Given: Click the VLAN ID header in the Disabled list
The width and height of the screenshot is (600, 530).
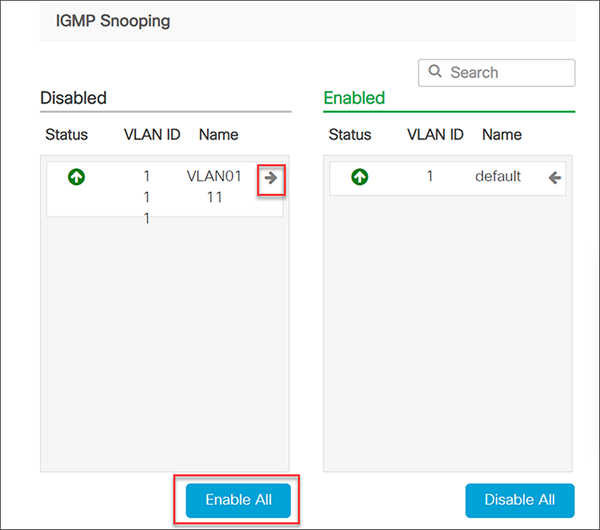Looking at the screenshot, I should (x=152, y=135).
